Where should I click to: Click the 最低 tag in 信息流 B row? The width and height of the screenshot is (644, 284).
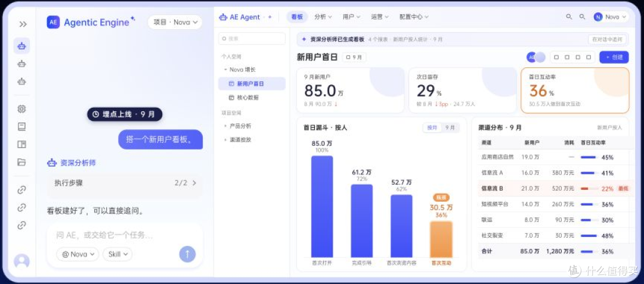(x=623, y=189)
